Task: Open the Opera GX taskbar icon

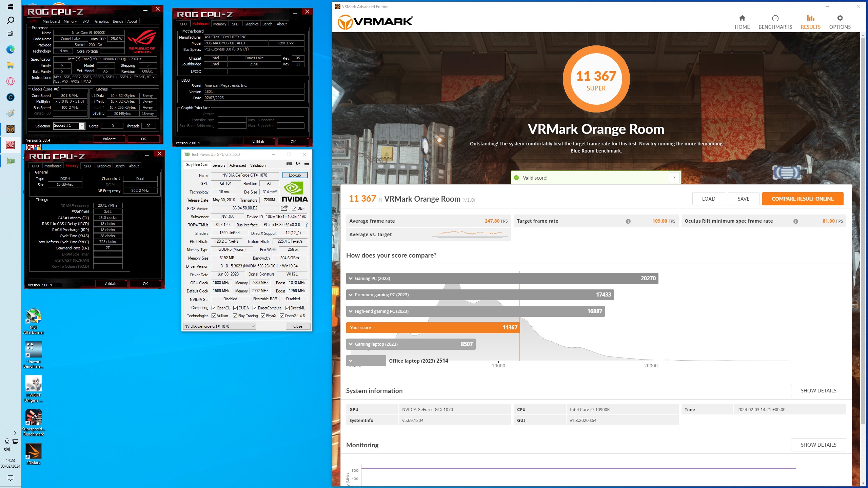Action: click(x=11, y=81)
